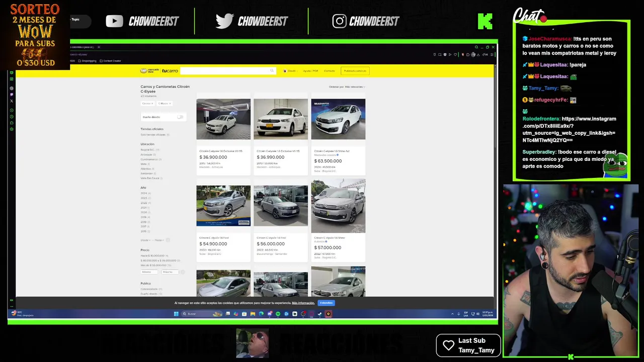Apply price range arrow button
644x362 pixels.
point(183,272)
